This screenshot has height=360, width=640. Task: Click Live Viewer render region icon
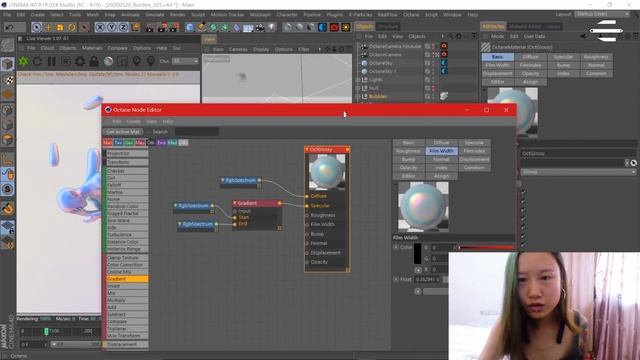66,62
